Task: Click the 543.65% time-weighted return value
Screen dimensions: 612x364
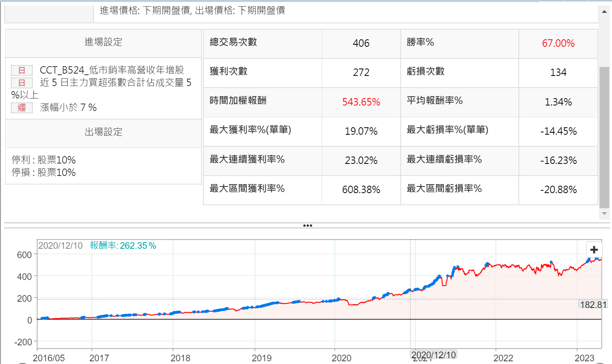Action: pyautogui.click(x=361, y=102)
